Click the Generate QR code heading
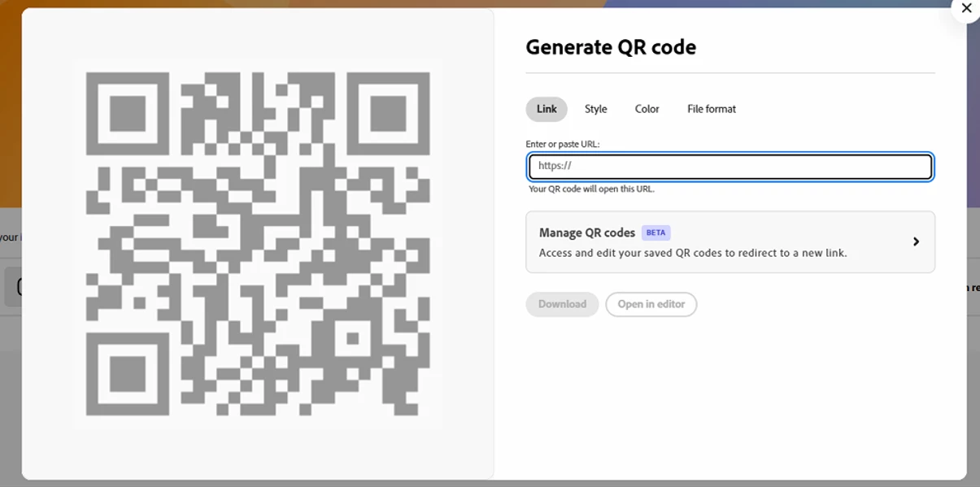This screenshot has width=980, height=487. [611, 47]
